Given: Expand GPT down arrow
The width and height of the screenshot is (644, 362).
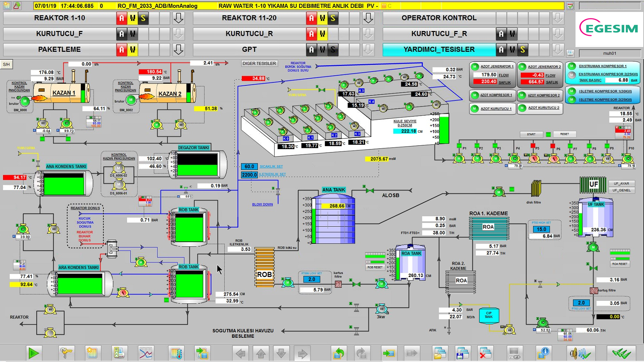Looking at the screenshot, I should pyautogui.click(x=368, y=49).
